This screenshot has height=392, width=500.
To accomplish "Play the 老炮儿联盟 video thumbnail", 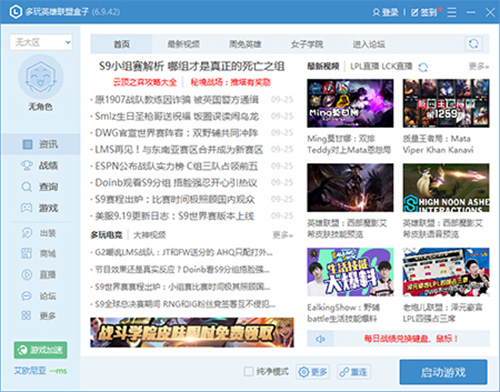I will coord(446,272).
